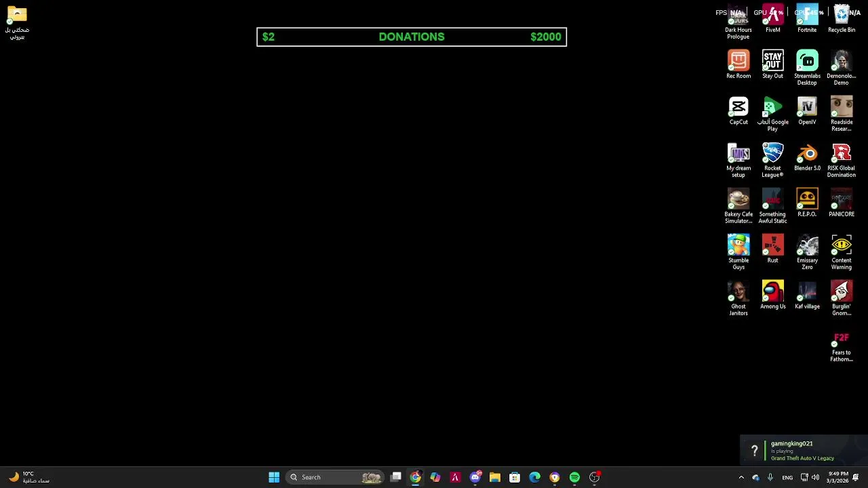Image resolution: width=868 pixels, height=488 pixels.
Task: Select the R.E.P.O. desktop icon
Action: pyautogui.click(x=807, y=203)
